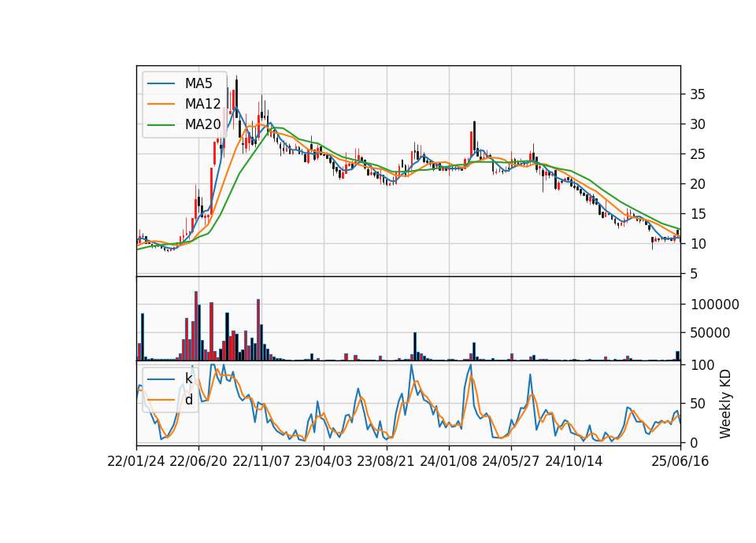
Task: Click the 22/01/24 date tick label
Action: (136, 461)
